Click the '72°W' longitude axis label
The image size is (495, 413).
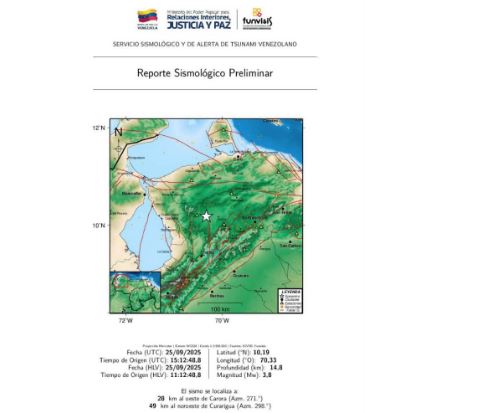click(x=126, y=321)
